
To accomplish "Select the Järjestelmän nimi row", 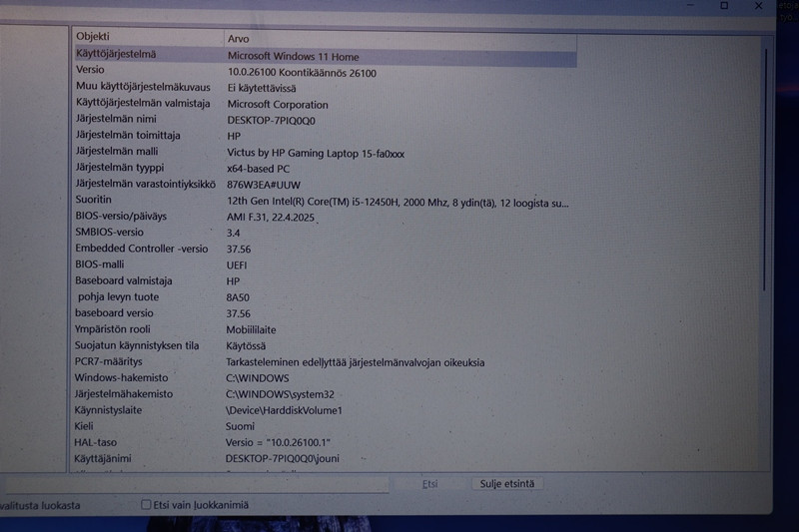I will click(326, 120).
